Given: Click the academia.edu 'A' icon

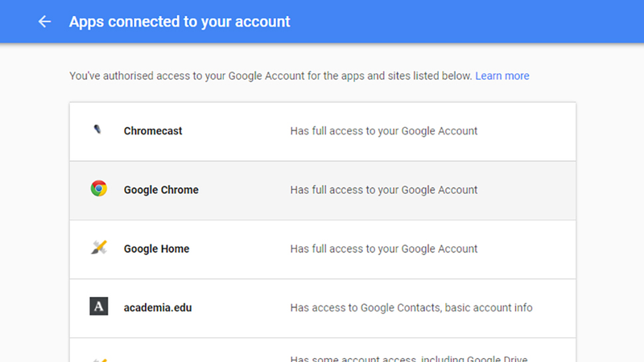Looking at the screenshot, I should (98, 306).
